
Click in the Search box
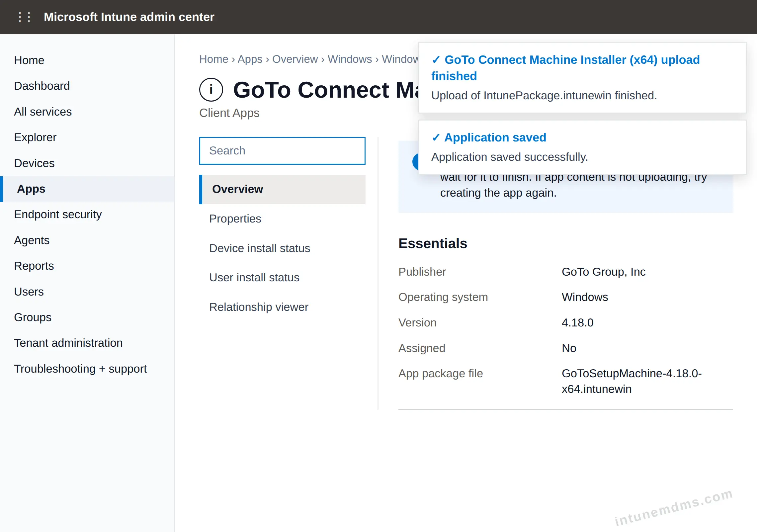(282, 151)
